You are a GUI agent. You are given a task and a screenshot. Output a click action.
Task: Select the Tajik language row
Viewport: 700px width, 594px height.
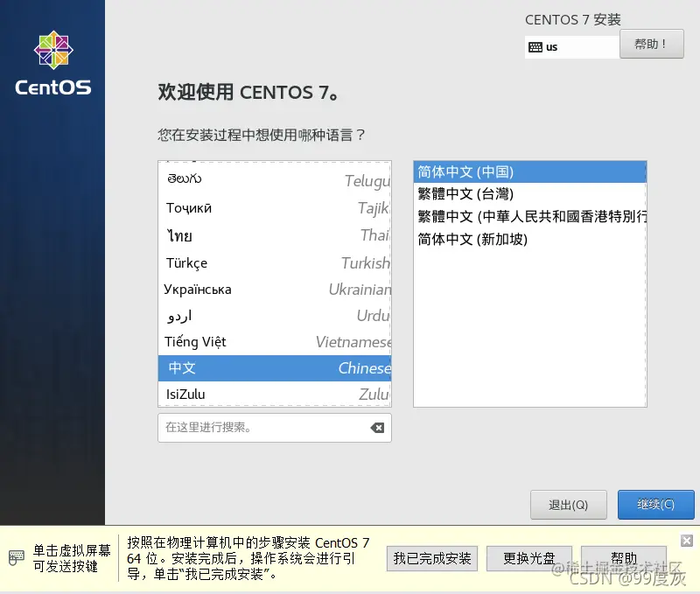click(275, 208)
